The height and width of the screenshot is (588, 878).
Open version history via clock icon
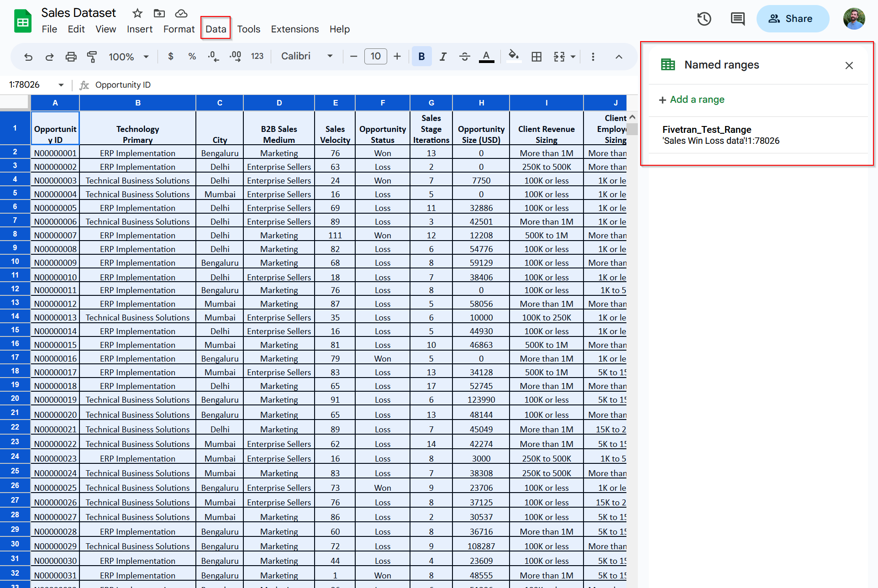coord(704,19)
